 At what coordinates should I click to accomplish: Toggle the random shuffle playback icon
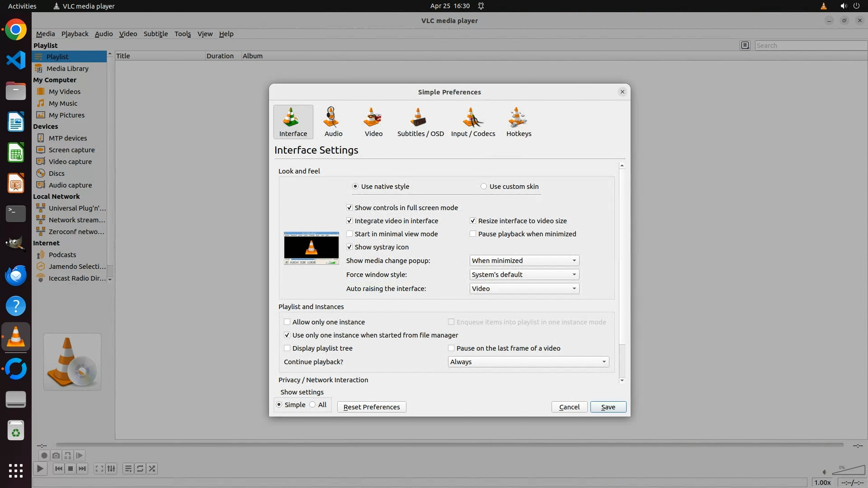tap(152, 469)
